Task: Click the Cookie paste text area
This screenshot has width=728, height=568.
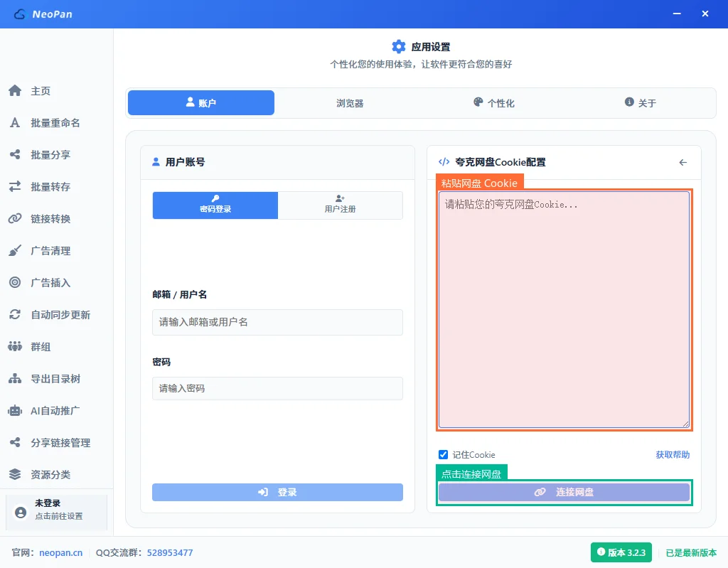Action: pos(564,310)
